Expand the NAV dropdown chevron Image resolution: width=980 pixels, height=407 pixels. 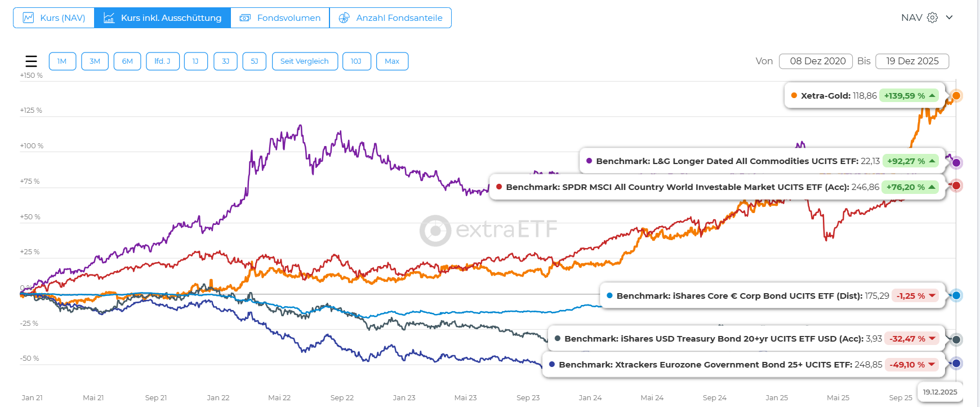point(950,17)
